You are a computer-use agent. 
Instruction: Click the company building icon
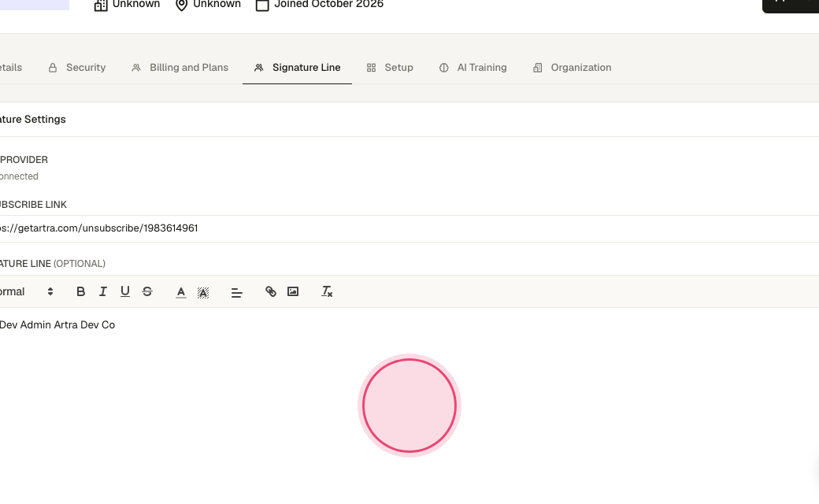[x=101, y=4]
